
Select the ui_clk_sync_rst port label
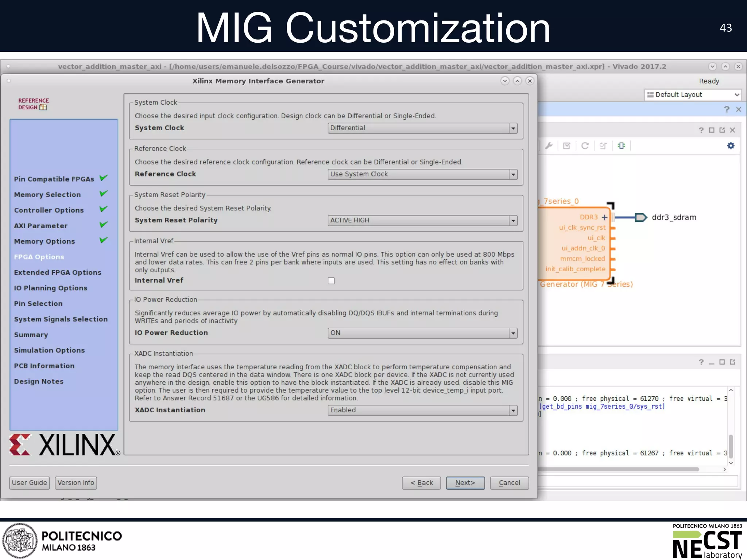click(582, 227)
